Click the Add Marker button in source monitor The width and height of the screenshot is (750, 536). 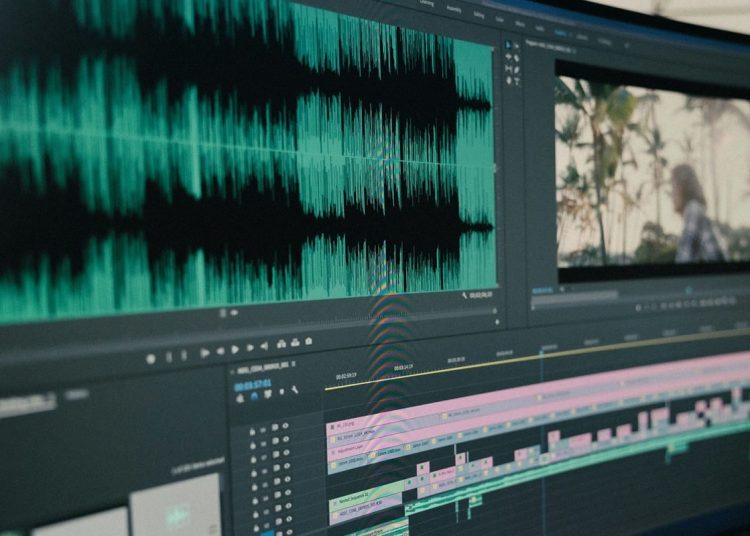coord(151,357)
